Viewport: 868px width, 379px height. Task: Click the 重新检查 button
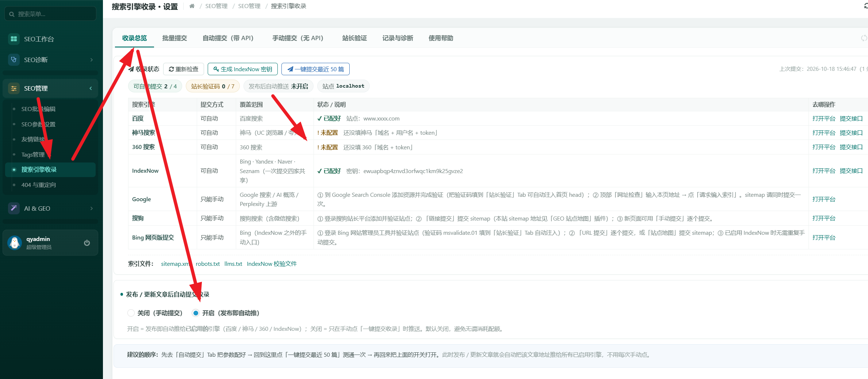click(183, 69)
